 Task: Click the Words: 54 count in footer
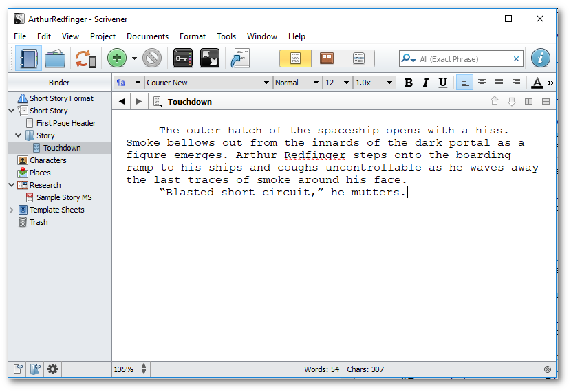[321, 369]
